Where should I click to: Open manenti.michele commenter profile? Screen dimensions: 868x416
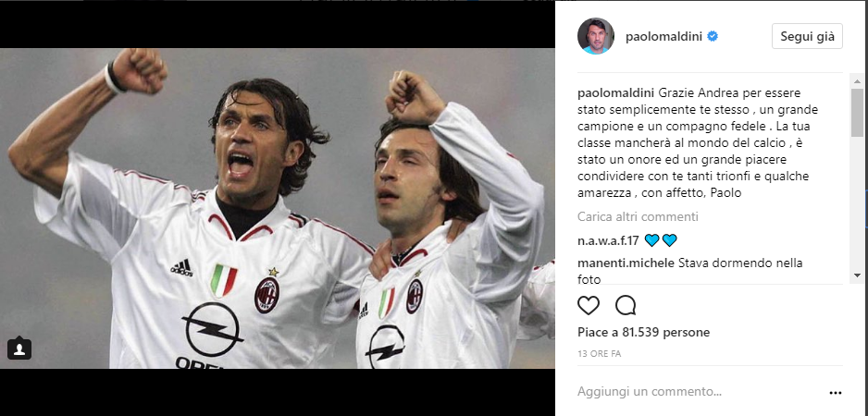(626, 263)
